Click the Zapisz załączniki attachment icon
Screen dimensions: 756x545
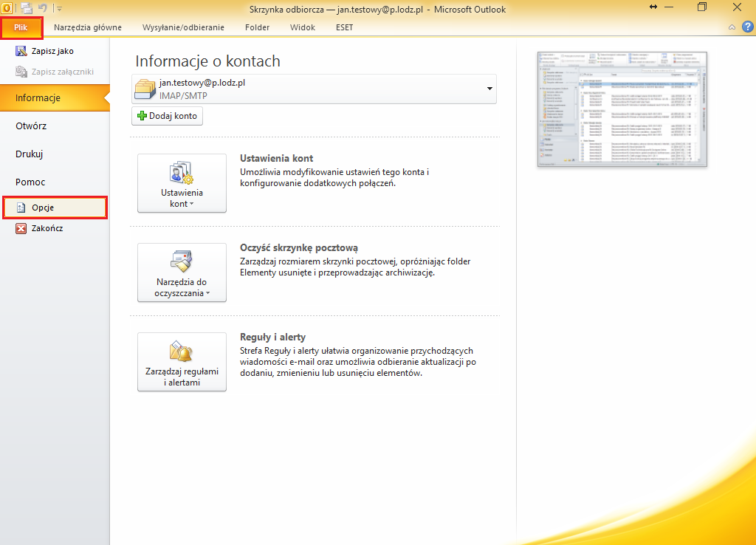pos(21,72)
